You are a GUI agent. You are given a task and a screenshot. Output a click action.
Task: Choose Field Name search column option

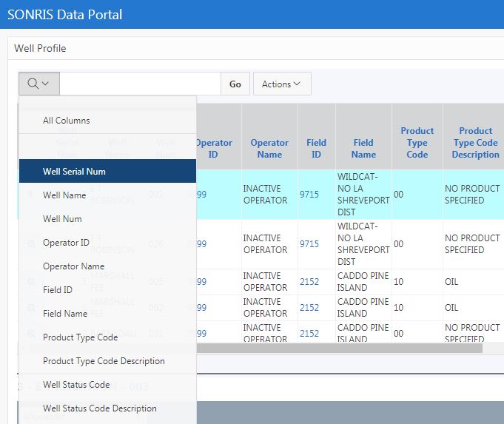65,314
